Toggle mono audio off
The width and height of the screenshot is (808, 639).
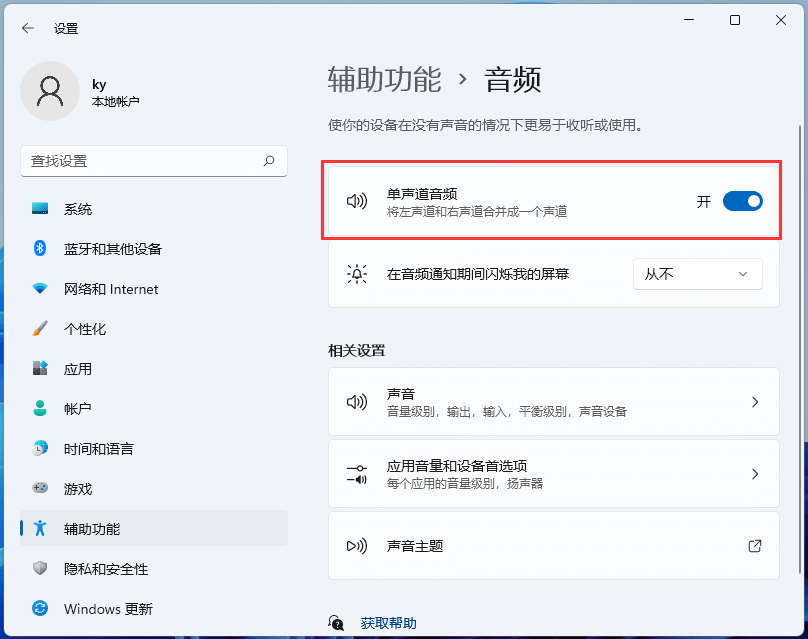tap(742, 201)
